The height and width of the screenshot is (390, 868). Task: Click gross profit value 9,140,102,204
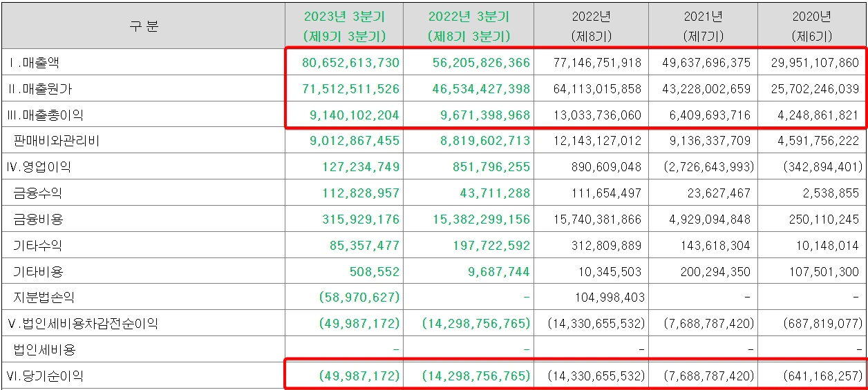point(355,115)
